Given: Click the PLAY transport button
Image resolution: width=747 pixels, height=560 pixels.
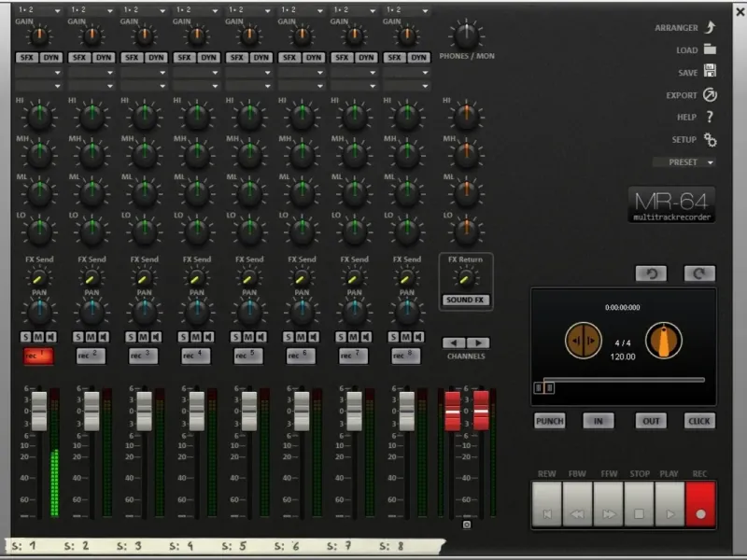Looking at the screenshot, I should [669, 504].
